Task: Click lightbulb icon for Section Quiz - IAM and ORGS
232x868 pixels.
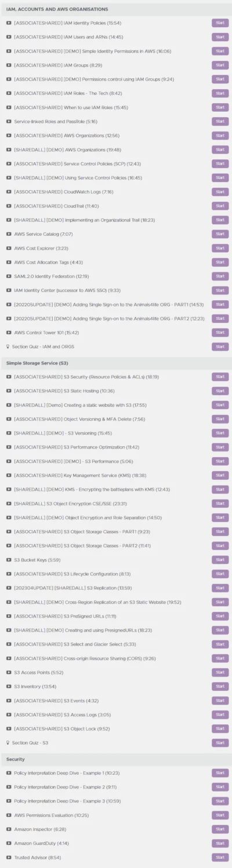Action: 8,347
